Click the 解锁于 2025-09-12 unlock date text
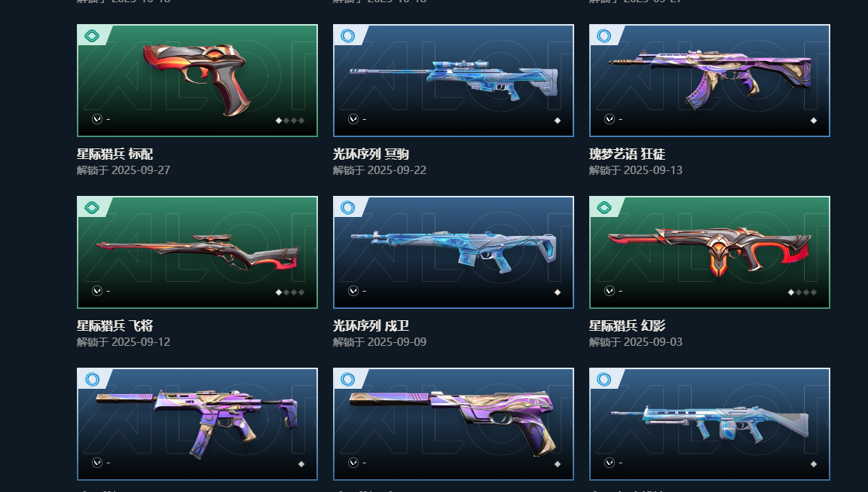Viewport: 868px width, 492px height. [124, 342]
